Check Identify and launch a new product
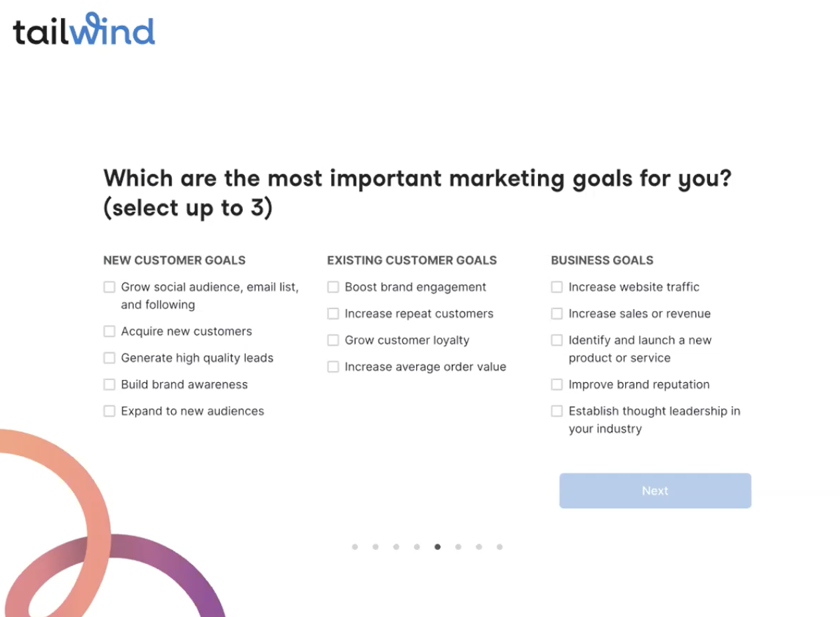Image resolution: width=840 pixels, height=617 pixels. click(557, 340)
